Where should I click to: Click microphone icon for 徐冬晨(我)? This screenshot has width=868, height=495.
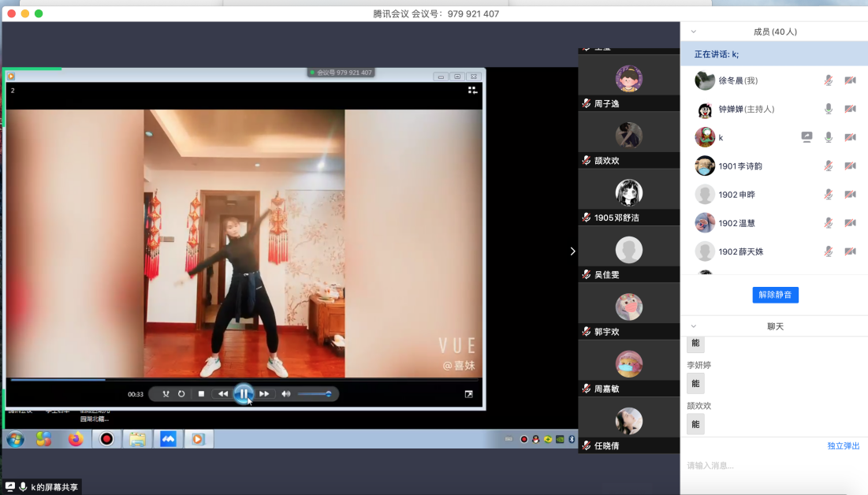pyautogui.click(x=828, y=80)
